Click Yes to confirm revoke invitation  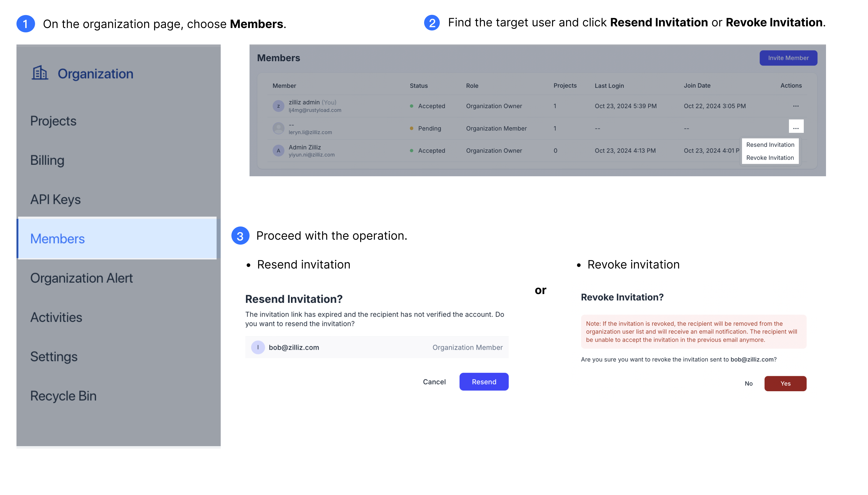click(x=785, y=384)
